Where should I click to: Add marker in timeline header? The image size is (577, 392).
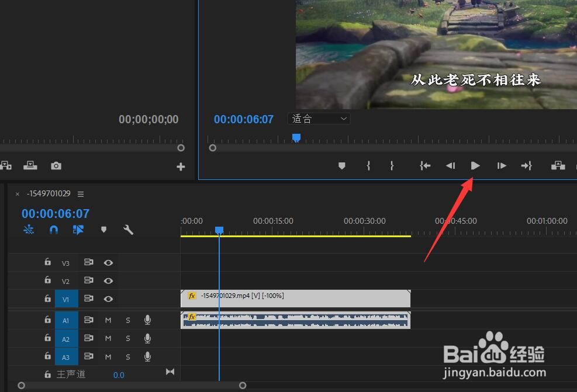pyautogui.click(x=104, y=230)
